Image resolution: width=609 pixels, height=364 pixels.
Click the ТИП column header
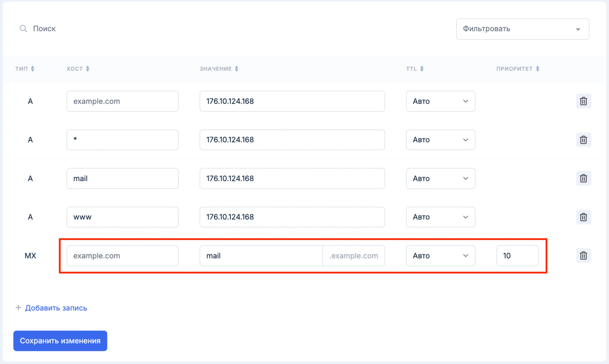[21, 69]
